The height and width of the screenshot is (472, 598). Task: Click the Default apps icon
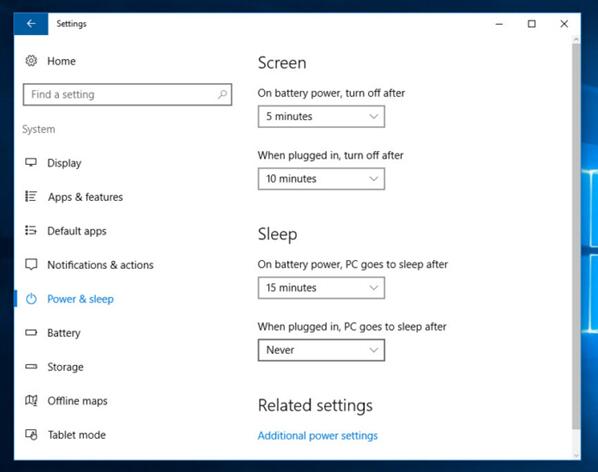click(x=31, y=230)
